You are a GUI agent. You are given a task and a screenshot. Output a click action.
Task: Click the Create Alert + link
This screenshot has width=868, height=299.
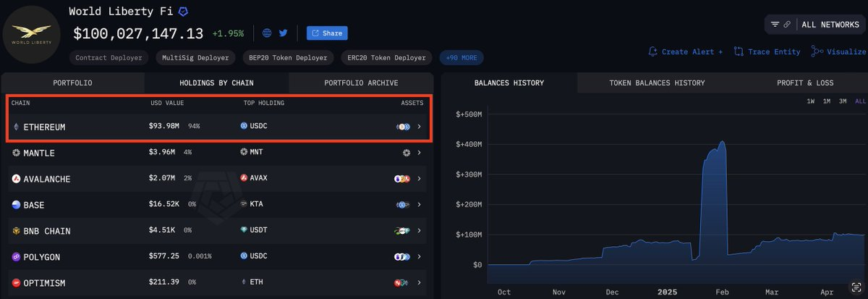[686, 51]
